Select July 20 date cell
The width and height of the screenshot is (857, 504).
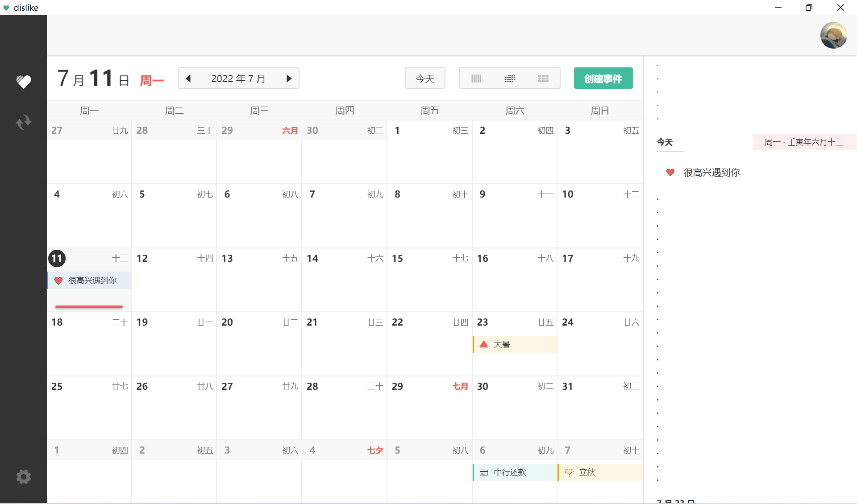tap(259, 343)
